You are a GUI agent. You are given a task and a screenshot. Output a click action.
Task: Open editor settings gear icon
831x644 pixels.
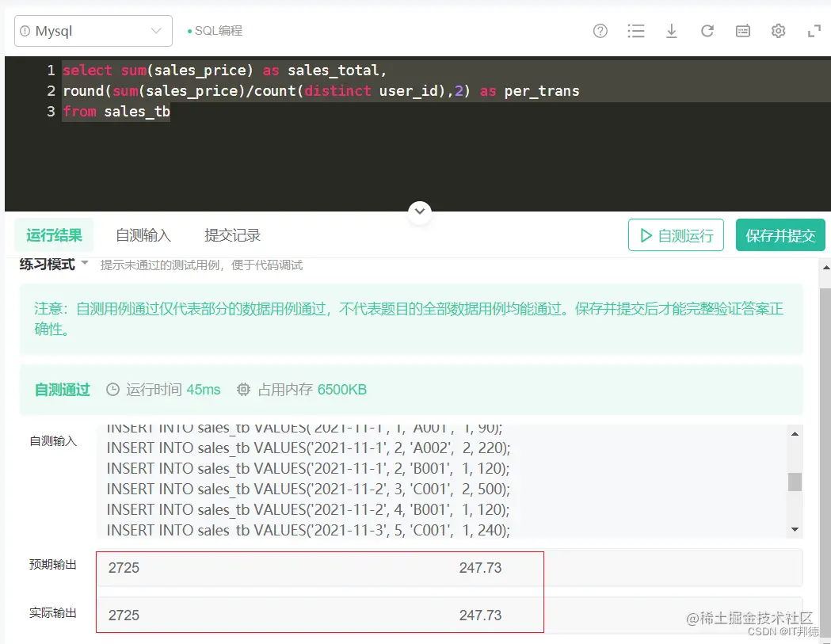coord(778,31)
